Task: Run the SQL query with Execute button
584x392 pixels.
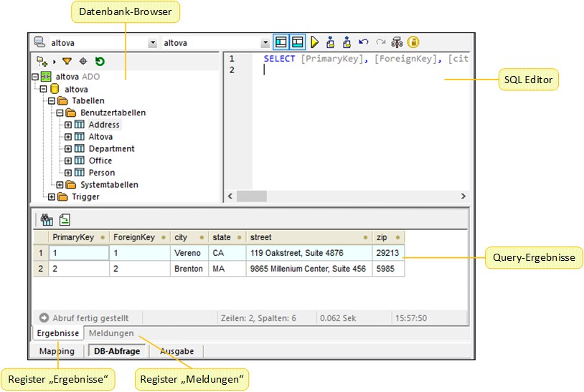Action: (x=314, y=43)
